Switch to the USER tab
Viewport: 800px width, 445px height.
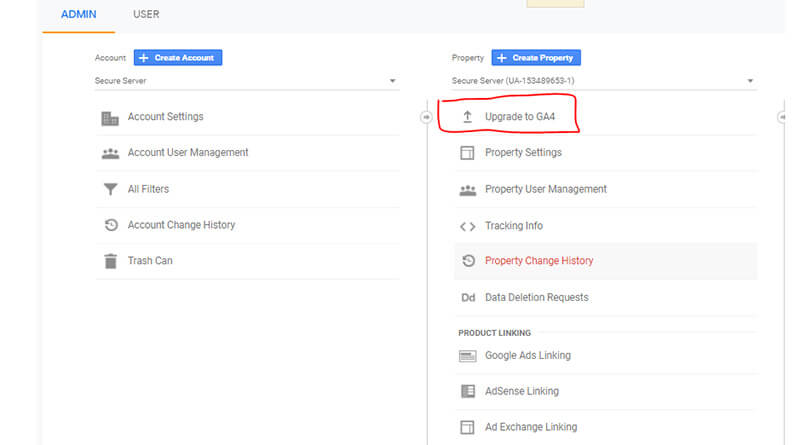(x=146, y=14)
